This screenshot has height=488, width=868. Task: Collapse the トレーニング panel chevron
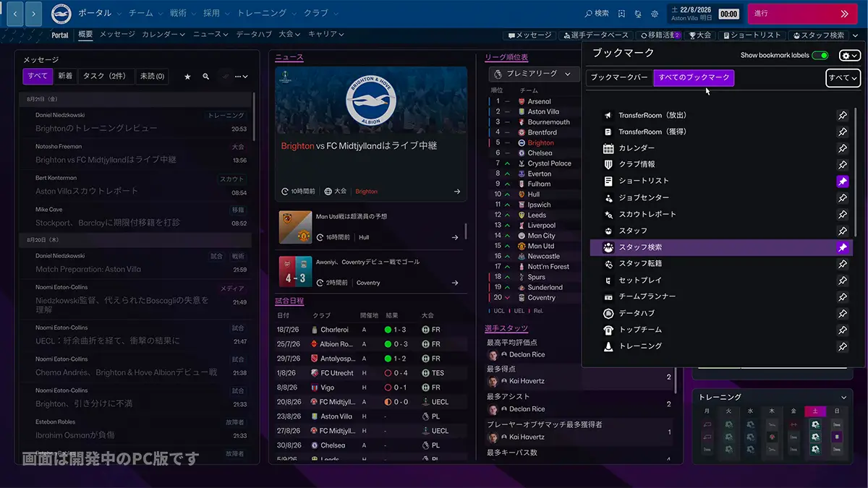(x=844, y=398)
